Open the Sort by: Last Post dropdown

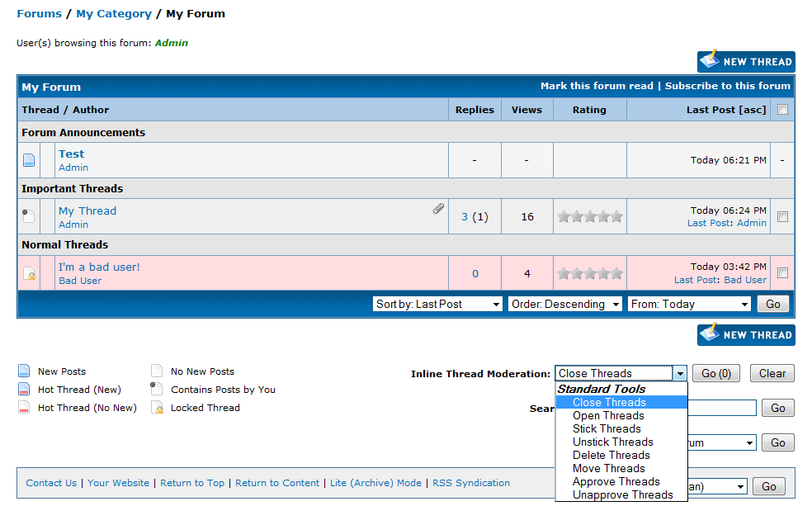click(437, 304)
